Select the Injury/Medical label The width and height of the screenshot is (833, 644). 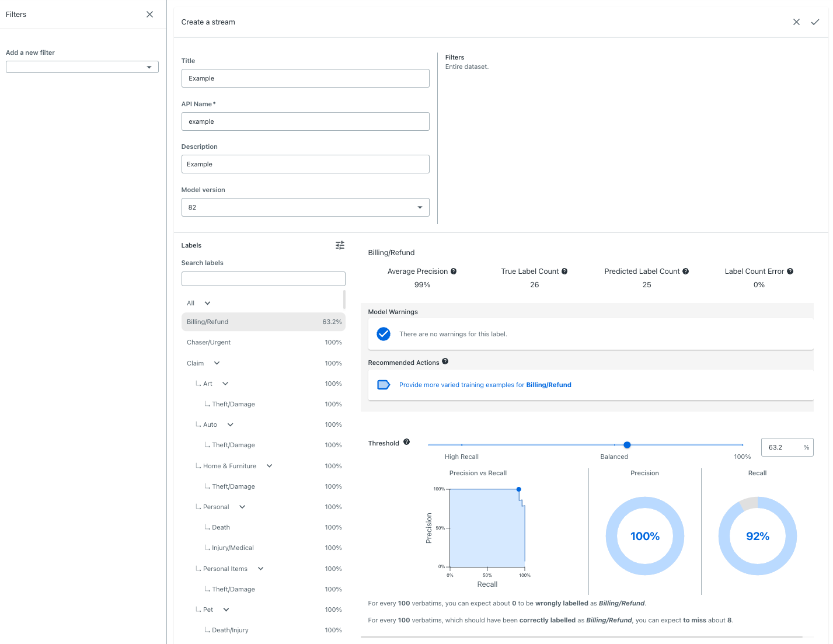pos(233,548)
